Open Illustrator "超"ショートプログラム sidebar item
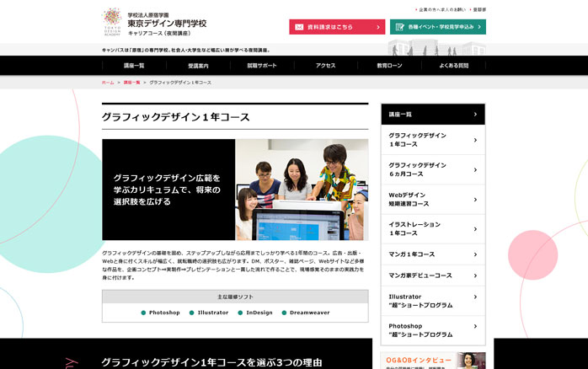Image resolution: width=588 pixels, height=369 pixels. point(433,301)
